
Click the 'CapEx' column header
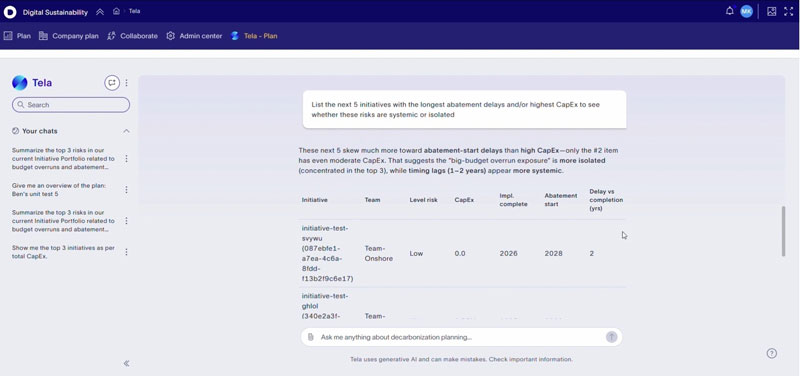(x=464, y=200)
